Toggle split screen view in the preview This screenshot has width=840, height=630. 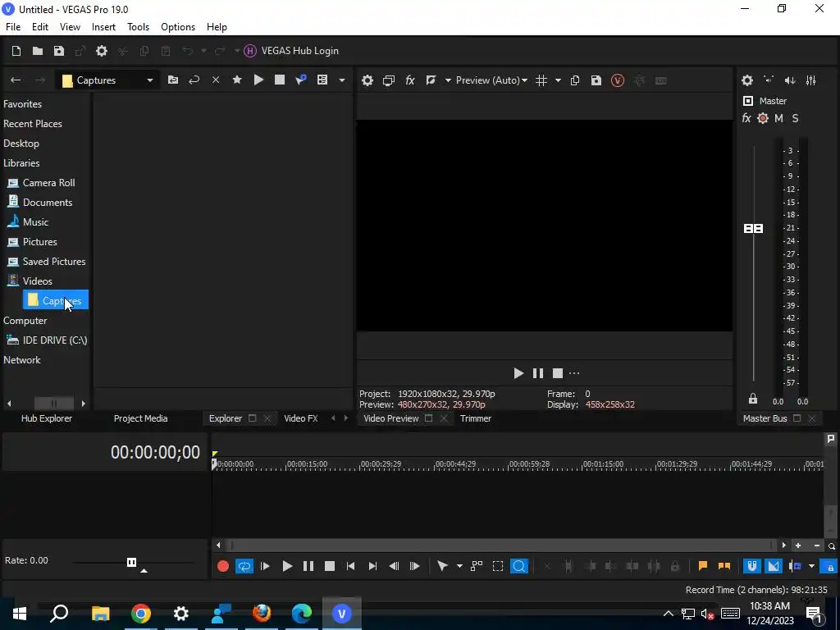431,80
